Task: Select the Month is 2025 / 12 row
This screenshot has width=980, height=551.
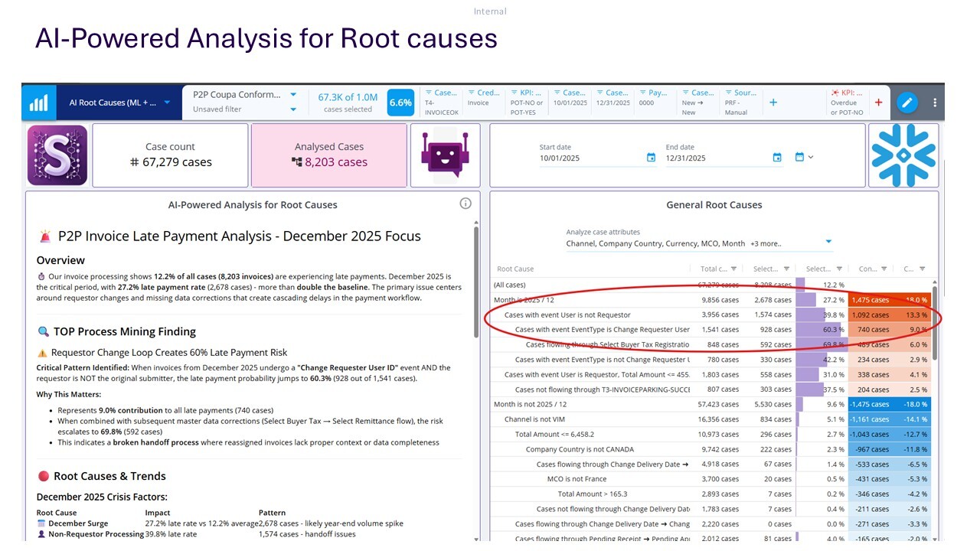Action: [x=711, y=300]
